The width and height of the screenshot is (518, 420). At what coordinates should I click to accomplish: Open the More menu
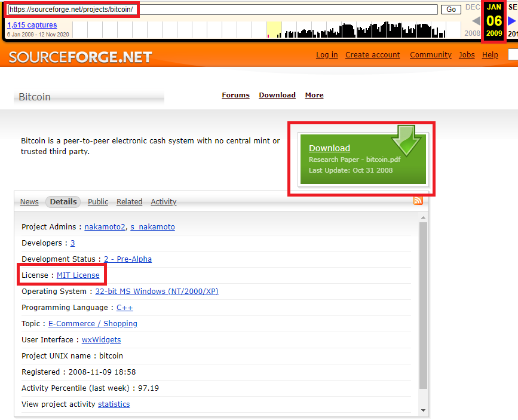314,95
